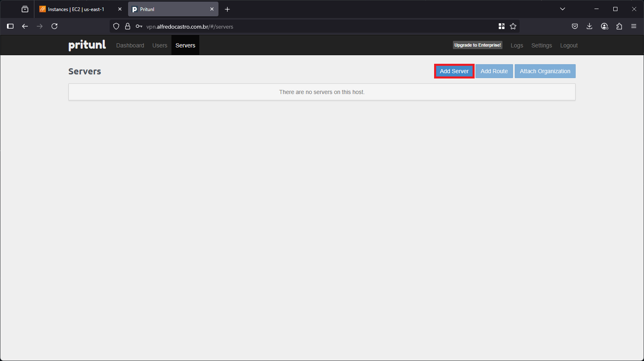Click the Servers page heading
The height and width of the screenshot is (361, 644).
[85, 71]
